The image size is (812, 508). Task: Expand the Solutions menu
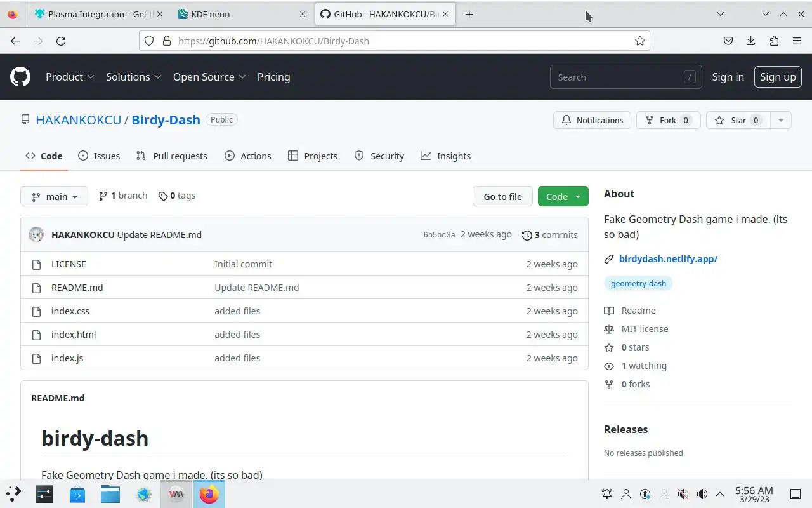(x=133, y=77)
